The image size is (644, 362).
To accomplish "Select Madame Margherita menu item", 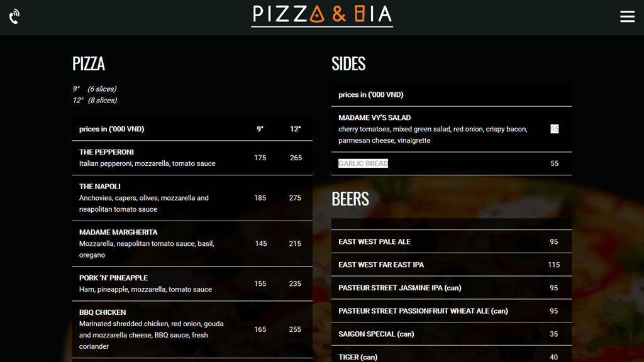I will tap(118, 233).
